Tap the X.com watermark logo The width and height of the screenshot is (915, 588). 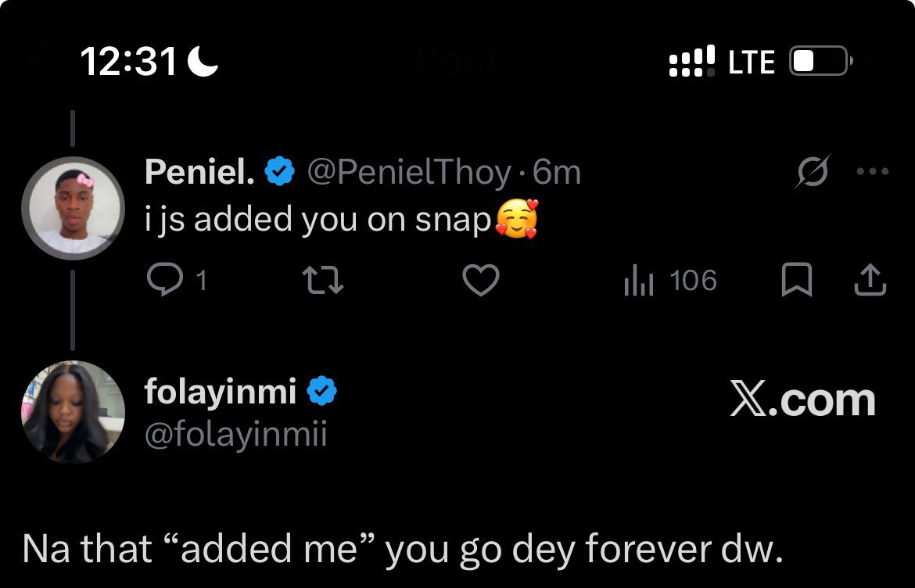point(802,400)
